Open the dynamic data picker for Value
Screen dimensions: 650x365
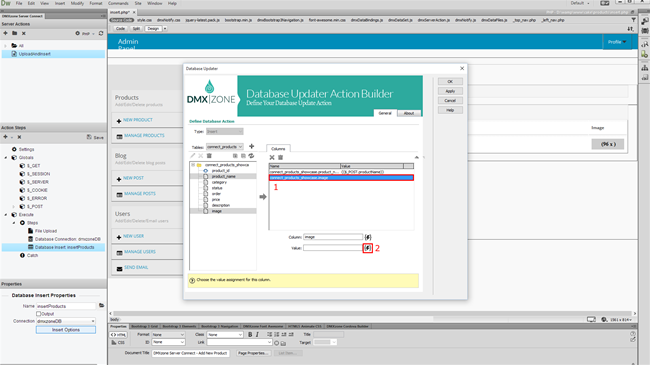[x=368, y=248]
